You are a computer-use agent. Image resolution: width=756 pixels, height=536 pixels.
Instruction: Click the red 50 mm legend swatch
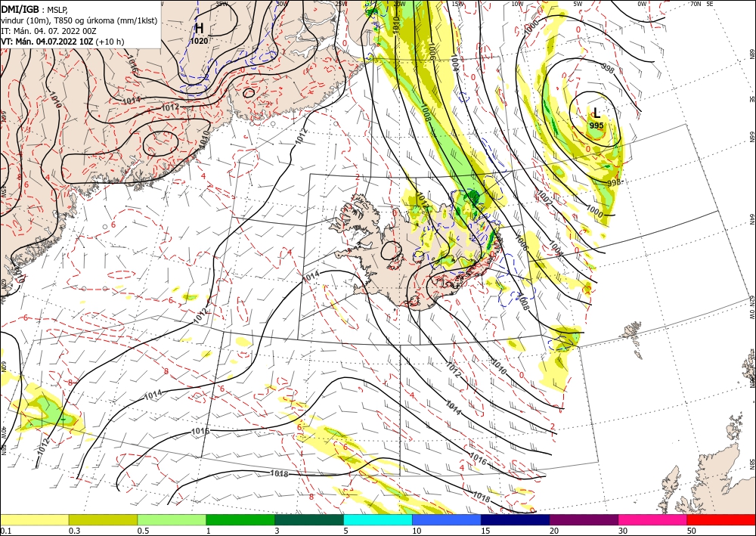[721, 519]
